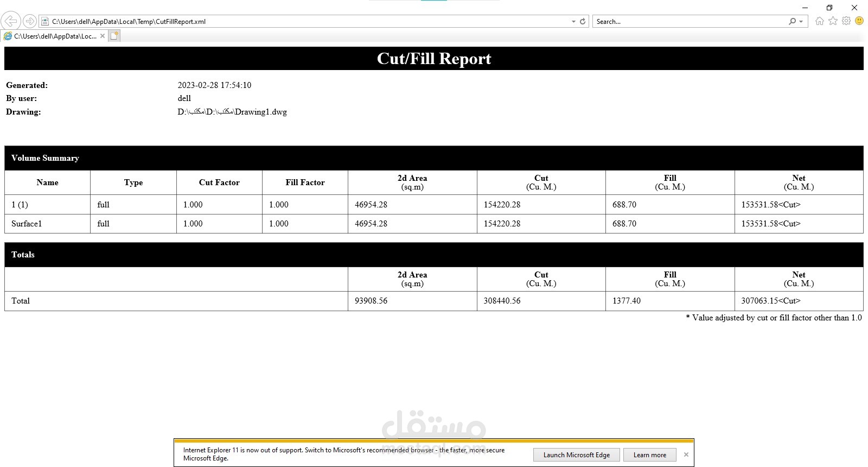Viewport: 868px width, 467px height.
Task: Dismiss the Internet Explorer support notification
Action: [x=686, y=455]
